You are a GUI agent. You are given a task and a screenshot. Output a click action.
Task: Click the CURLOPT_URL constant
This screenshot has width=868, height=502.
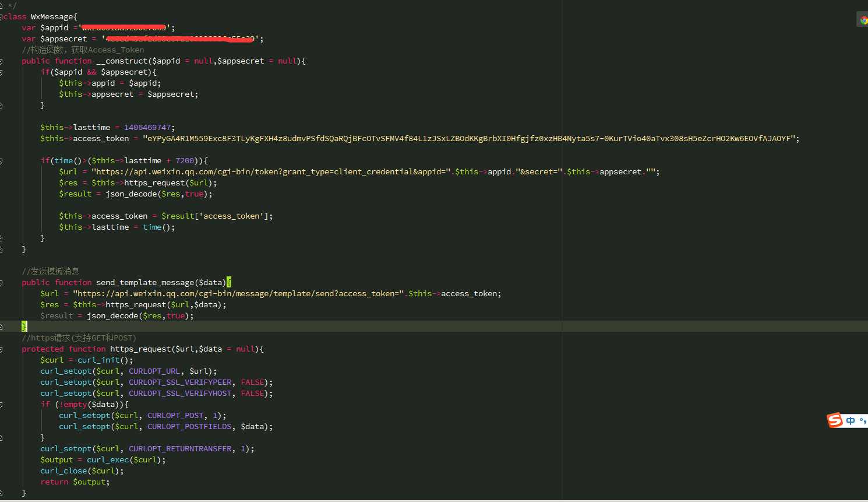154,371
